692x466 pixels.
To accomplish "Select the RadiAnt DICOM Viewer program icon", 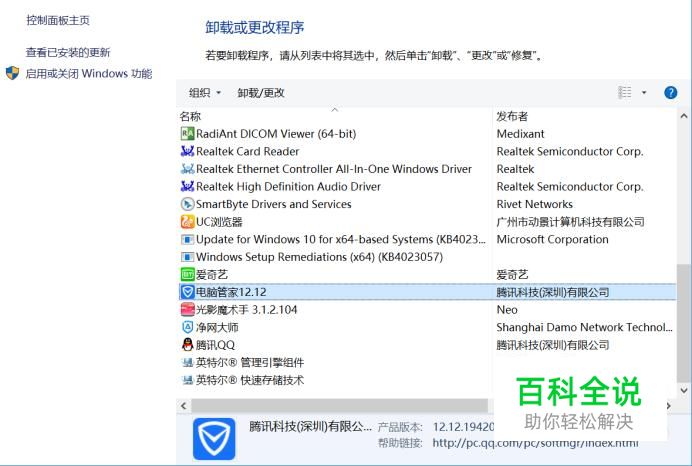I will click(x=187, y=134).
